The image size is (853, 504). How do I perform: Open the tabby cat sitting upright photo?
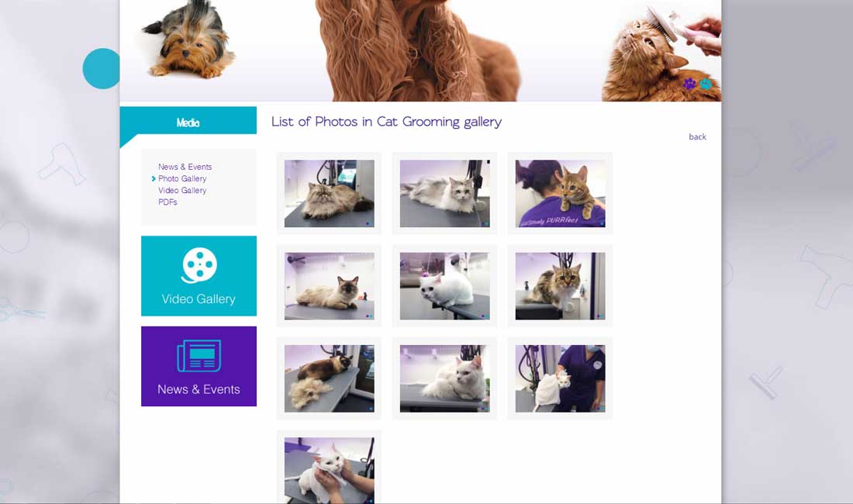coord(561,286)
